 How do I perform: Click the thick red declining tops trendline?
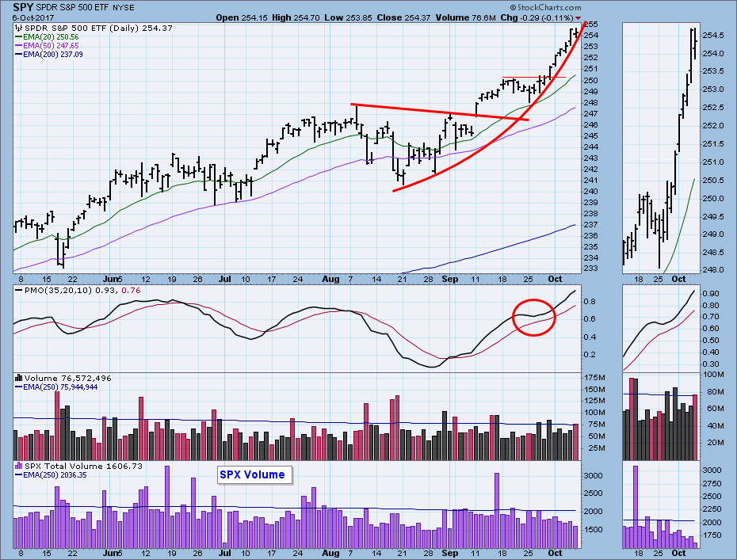coord(440,112)
